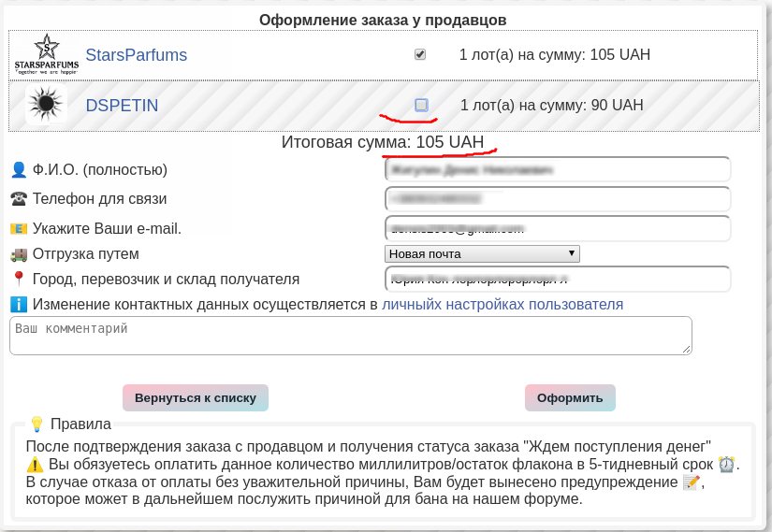
Task: Click the e-mail envelope icon
Action: (x=19, y=229)
